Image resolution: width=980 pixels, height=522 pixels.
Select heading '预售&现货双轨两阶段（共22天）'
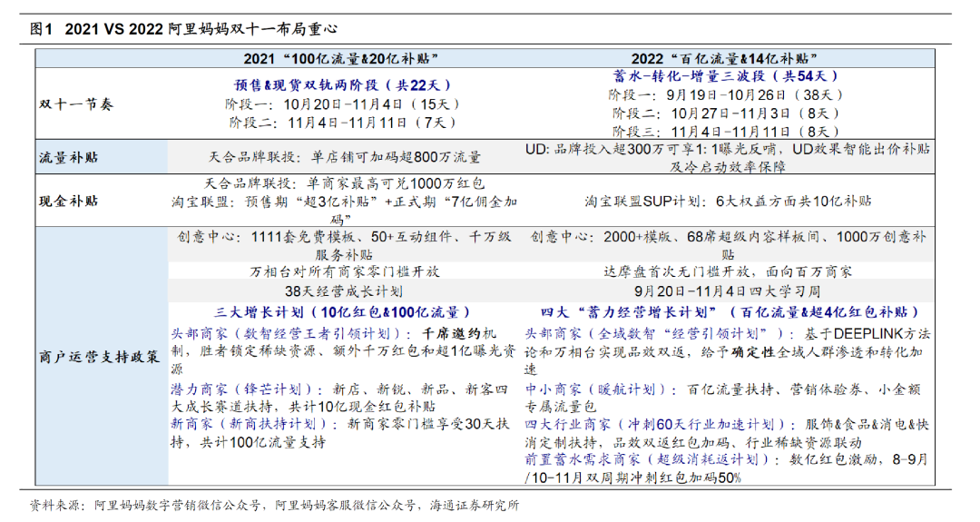click(342, 85)
